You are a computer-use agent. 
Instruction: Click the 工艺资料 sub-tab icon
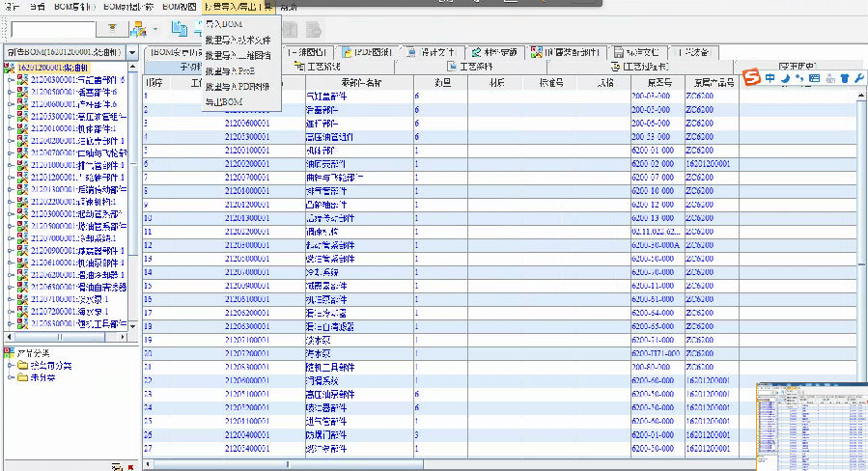pos(452,67)
